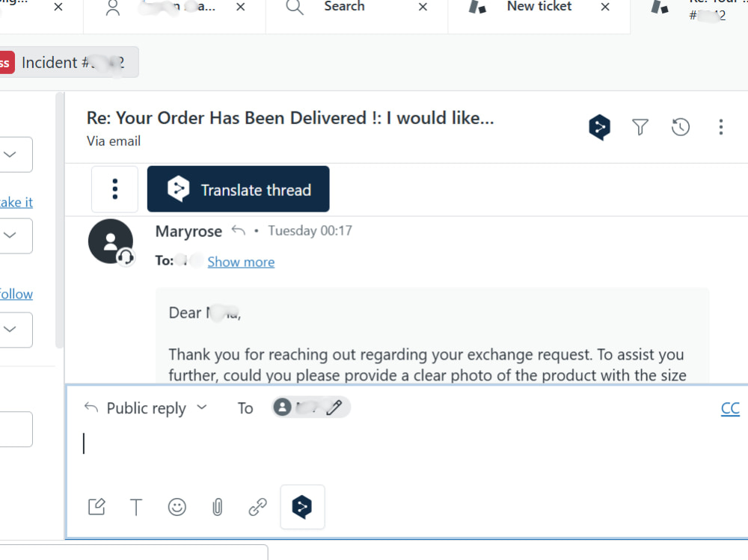The height and width of the screenshot is (560, 748).
Task: Attach a file with paperclip icon
Action: (217, 507)
